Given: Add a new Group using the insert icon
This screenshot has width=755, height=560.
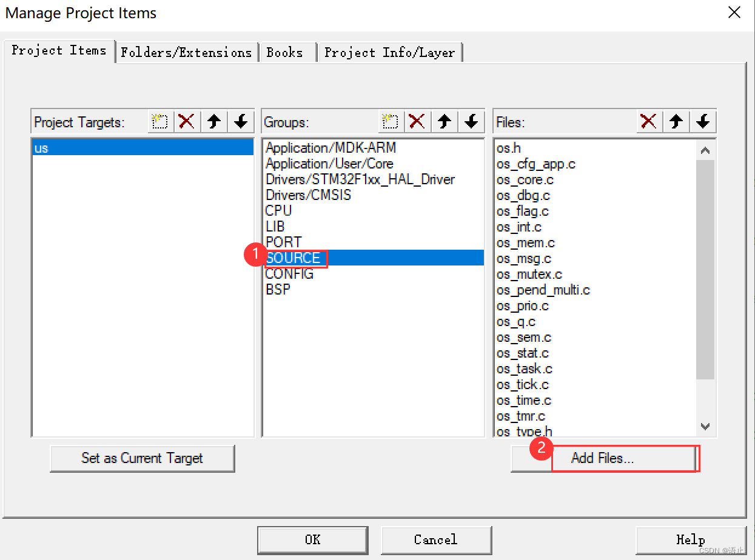Looking at the screenshot, I should (390, 121).
